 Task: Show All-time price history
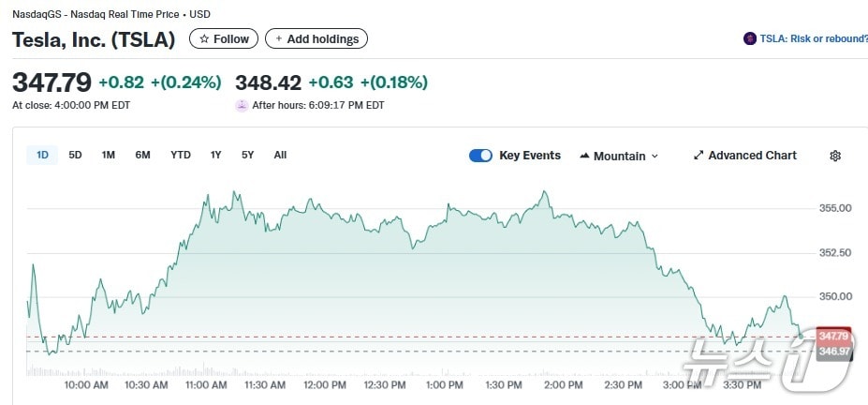click(x=280, y=155)
